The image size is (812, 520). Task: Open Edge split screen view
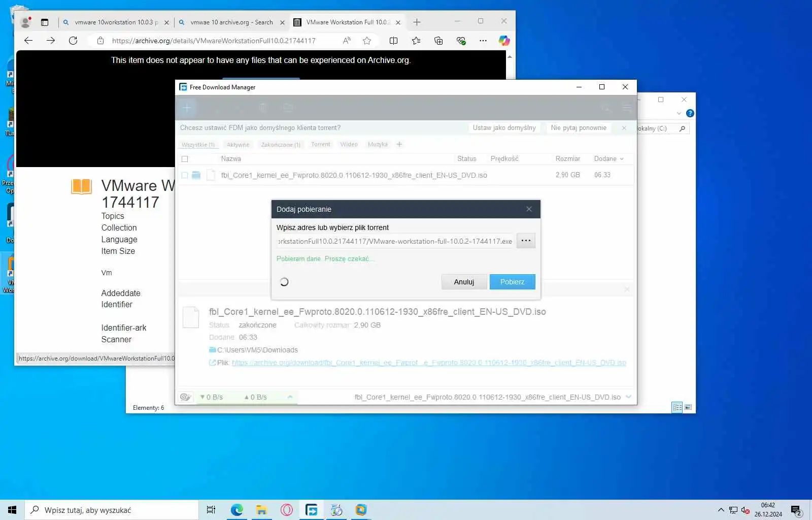point(393,41)
